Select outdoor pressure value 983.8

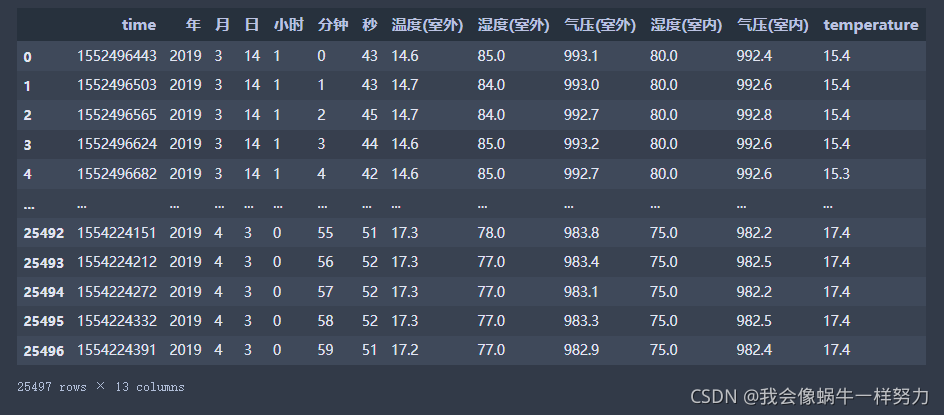coord(582,233)
